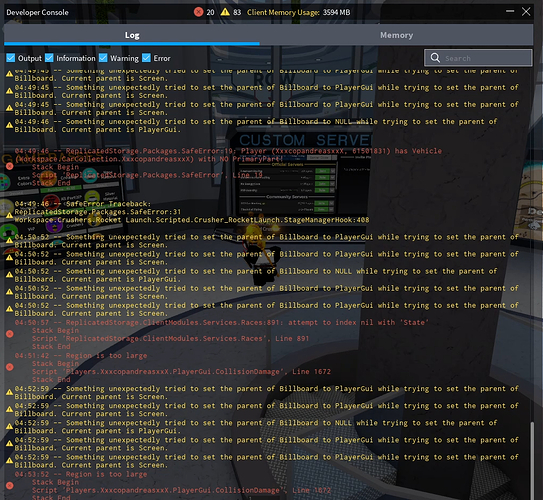Click error icon beside 04:53:52 Region too large

10,485
